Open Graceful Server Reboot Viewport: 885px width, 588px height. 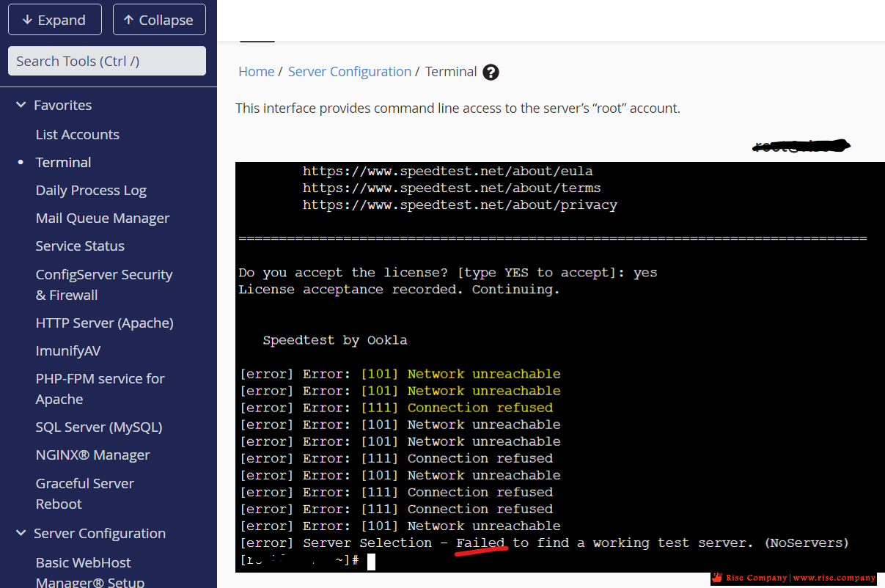[85, 493]
